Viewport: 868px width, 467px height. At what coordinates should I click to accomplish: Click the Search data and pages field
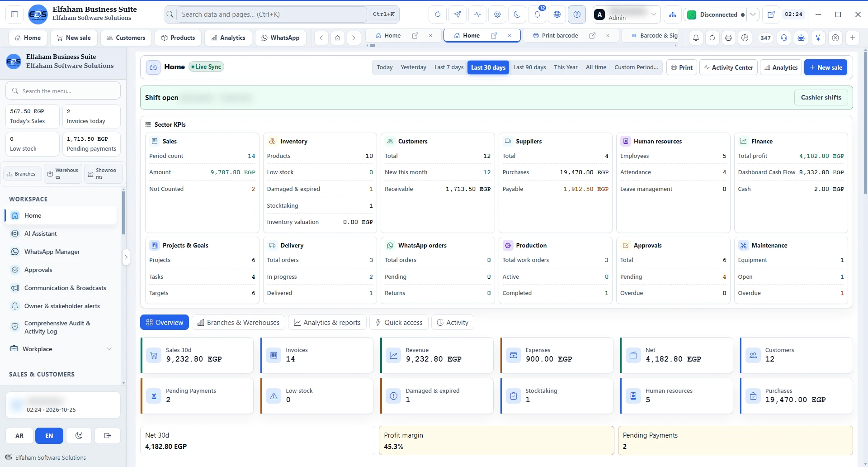[x=271, y=14]
